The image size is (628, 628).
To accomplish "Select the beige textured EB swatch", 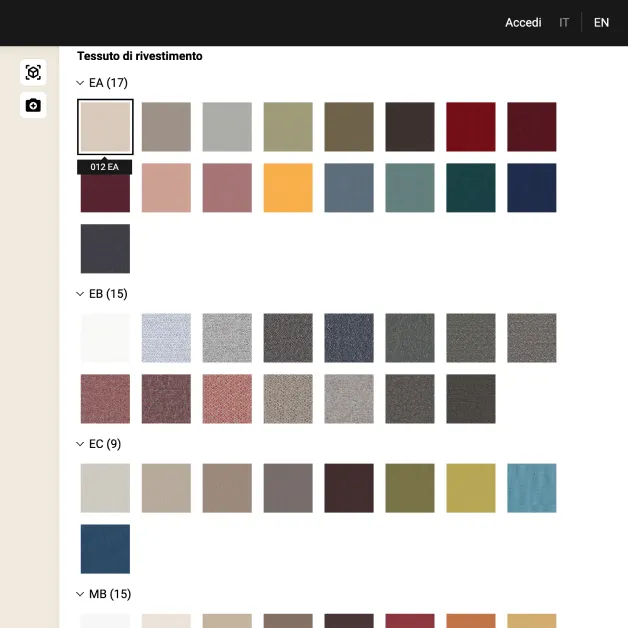I will click(x=288, y=399).
